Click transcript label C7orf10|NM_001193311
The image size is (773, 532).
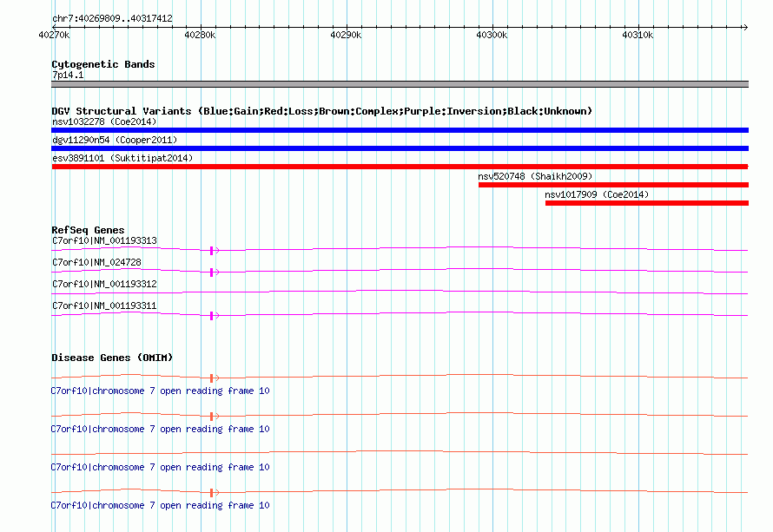point(104,305)
